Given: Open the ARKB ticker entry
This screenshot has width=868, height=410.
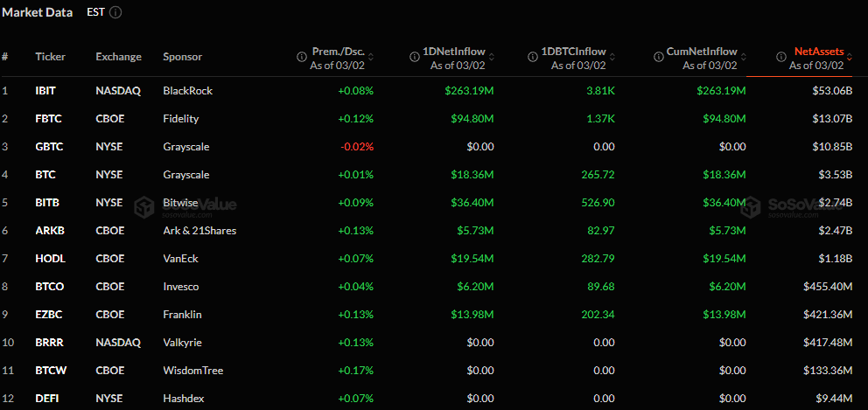Looking at the screenshot, I should click(48, 231).
